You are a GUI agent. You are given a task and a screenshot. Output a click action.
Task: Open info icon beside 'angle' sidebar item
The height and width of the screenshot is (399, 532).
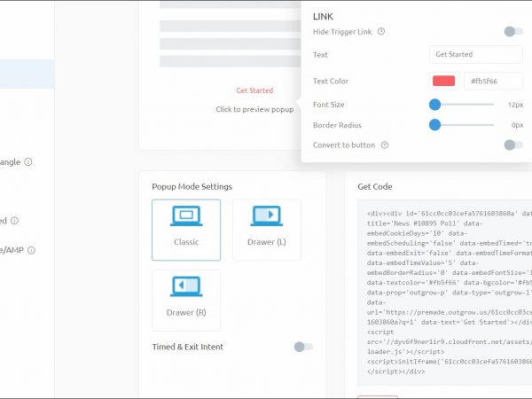28,162
